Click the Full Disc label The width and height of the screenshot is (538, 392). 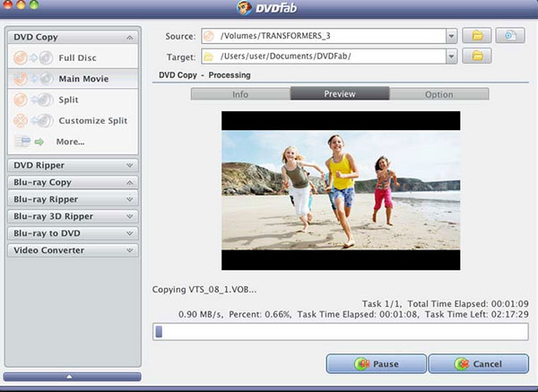coord(77,58)
